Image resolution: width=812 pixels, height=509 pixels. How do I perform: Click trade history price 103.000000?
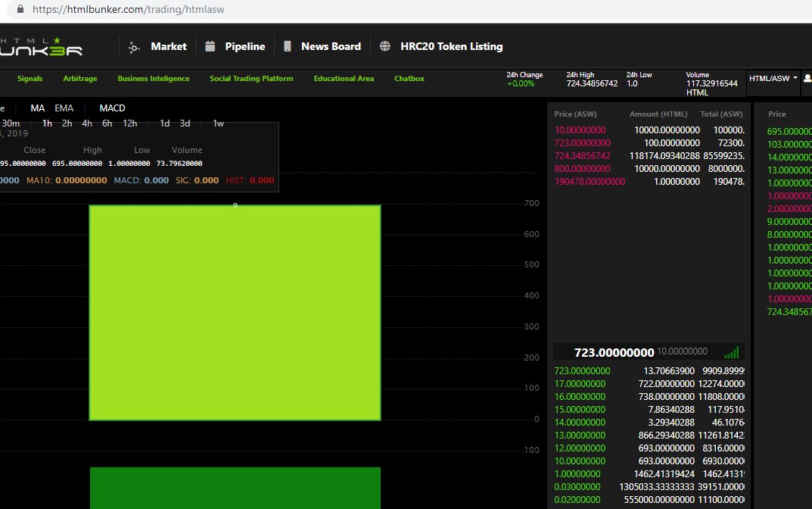point(789,145)
